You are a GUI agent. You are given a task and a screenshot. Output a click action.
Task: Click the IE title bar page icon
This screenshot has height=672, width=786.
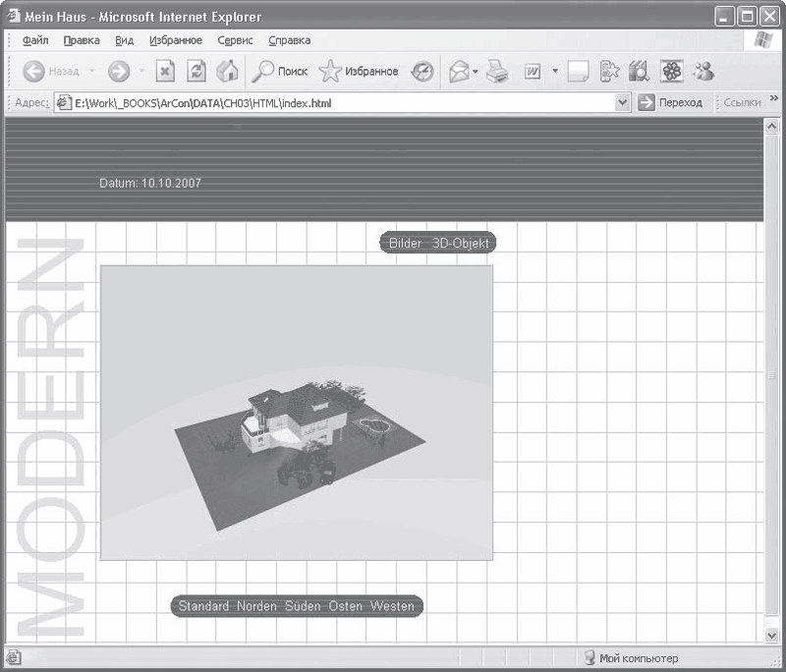pos(14,16)
